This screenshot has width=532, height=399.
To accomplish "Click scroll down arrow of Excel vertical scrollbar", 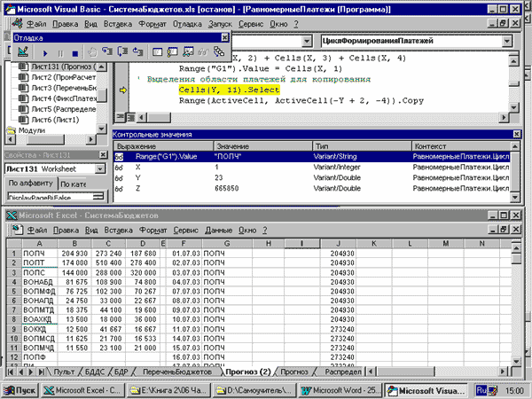I will (516, 362).
